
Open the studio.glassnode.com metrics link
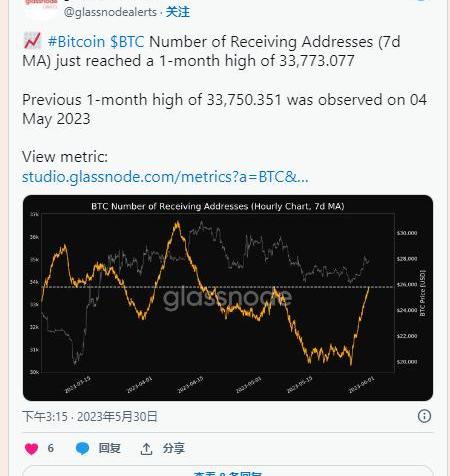(165, 177)
